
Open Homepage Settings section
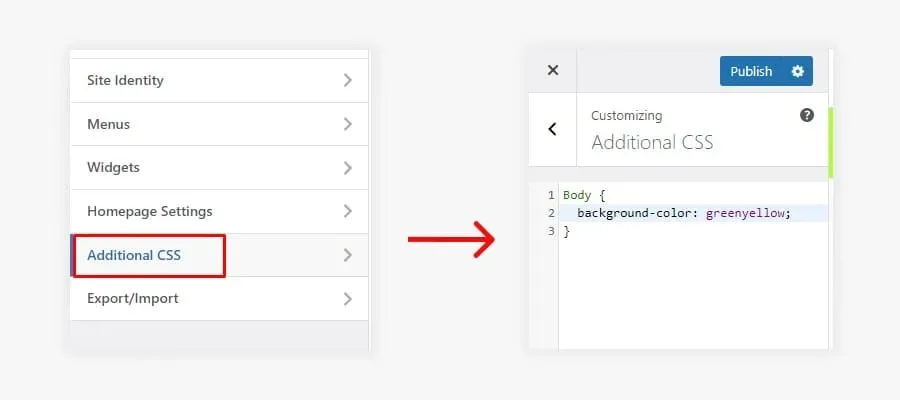(x=219, y=211)
